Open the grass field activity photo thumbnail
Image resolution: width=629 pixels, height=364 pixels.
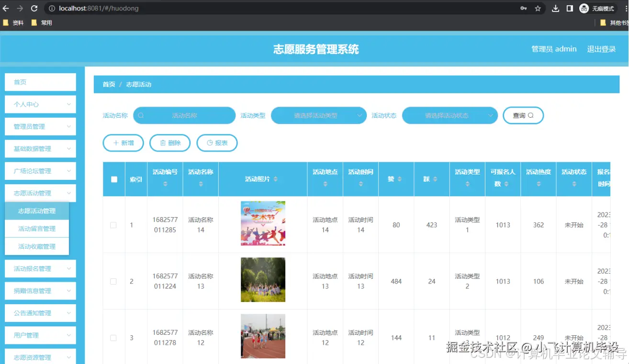pos(263,280)
